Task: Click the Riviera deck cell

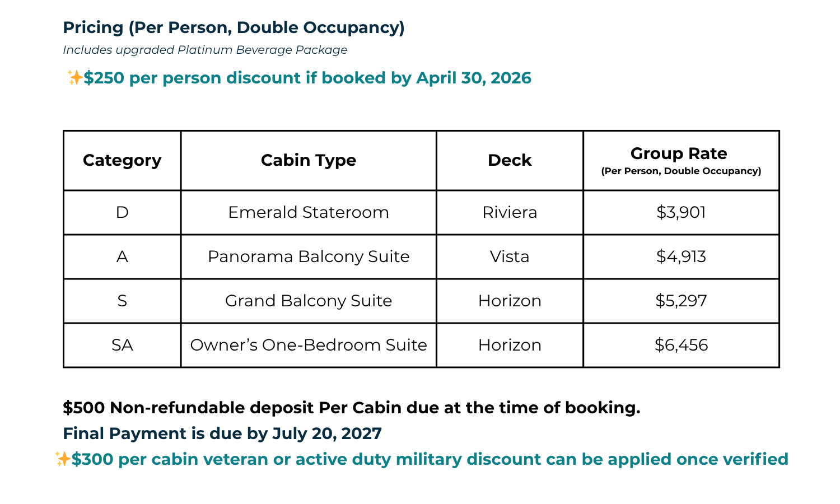Action: click(510, 212)
